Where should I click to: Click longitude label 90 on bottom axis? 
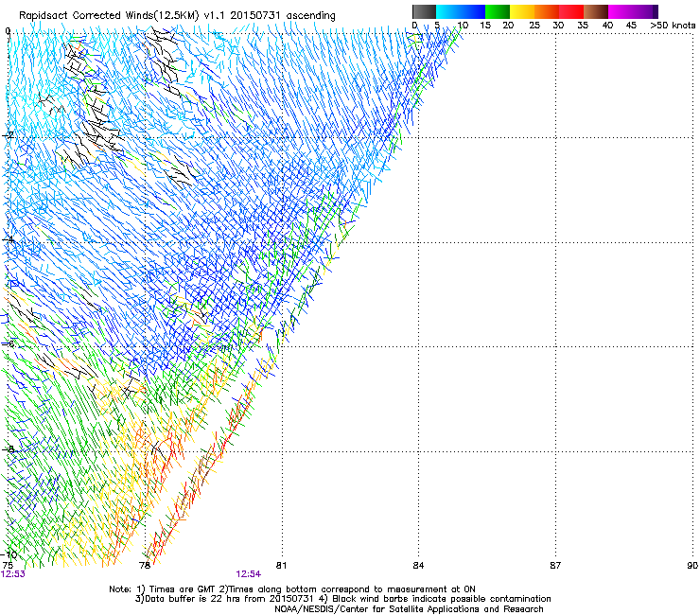point(692,566)
